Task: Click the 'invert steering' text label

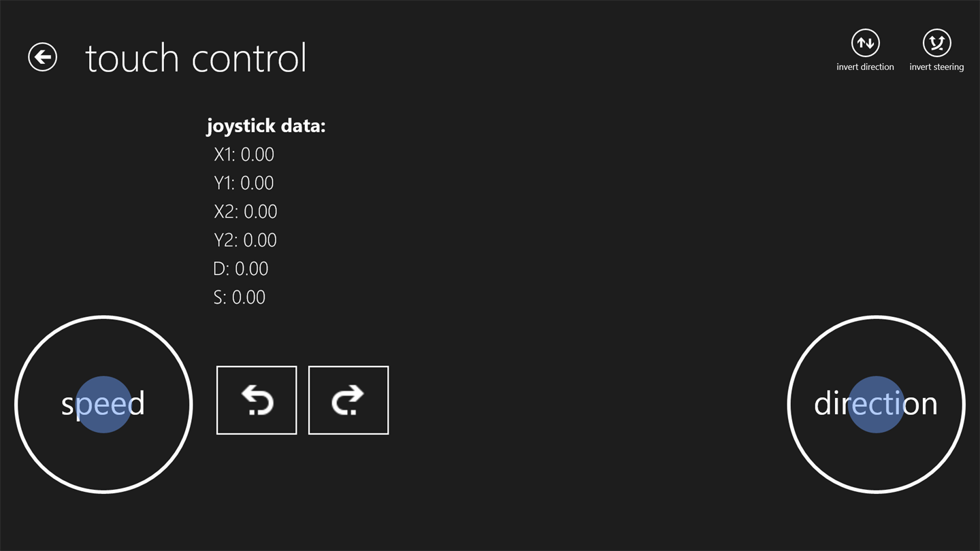Action: [x=936, y=67]
